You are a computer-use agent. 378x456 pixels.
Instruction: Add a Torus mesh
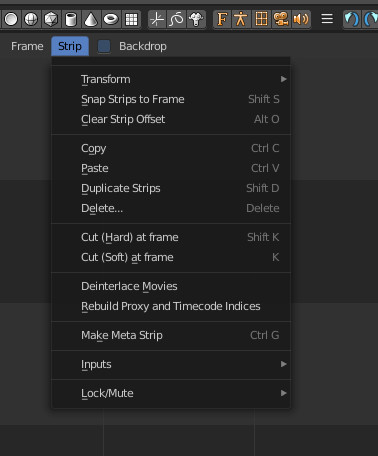pyautogui.click(x=111, y=19)
